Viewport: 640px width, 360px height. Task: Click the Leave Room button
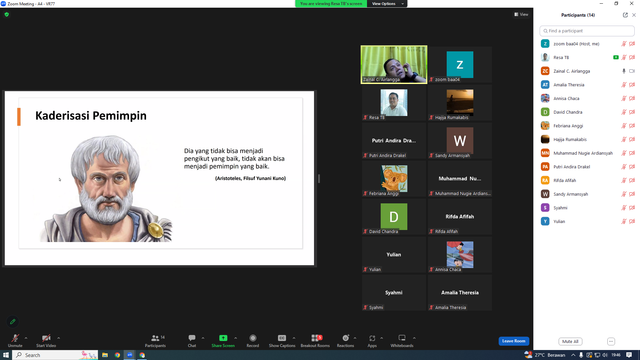click(x=513, y=341)
